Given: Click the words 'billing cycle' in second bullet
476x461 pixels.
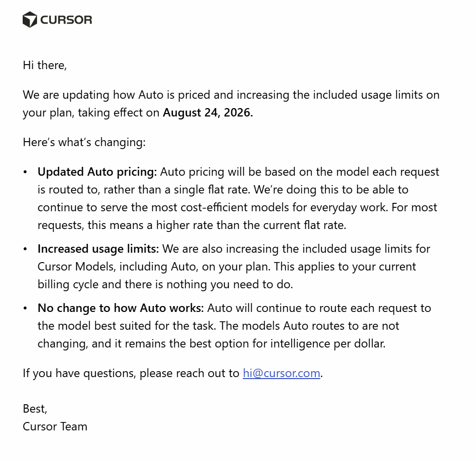Looking at the screenshot, I should (68, 285).
